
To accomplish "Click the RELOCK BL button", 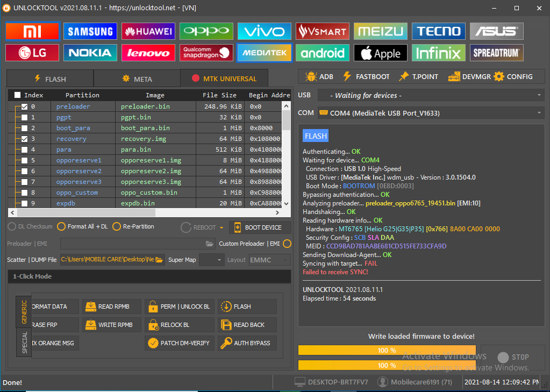I will point(179,325).
